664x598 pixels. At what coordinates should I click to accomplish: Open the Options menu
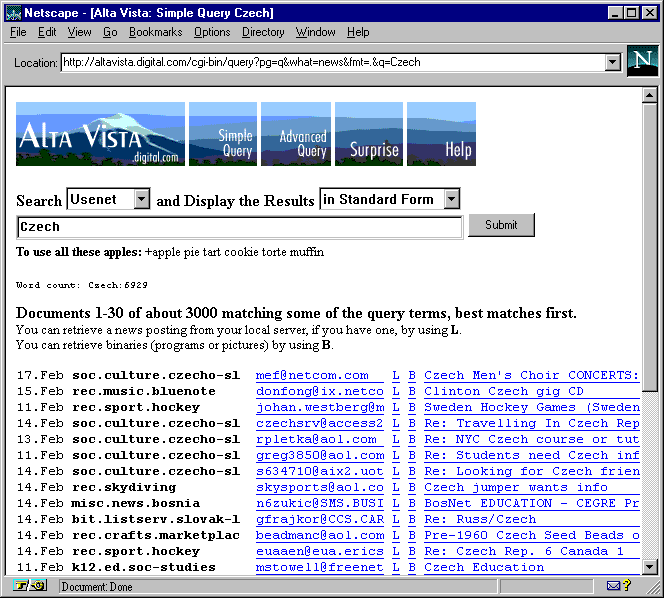click(x=212, y=32)
